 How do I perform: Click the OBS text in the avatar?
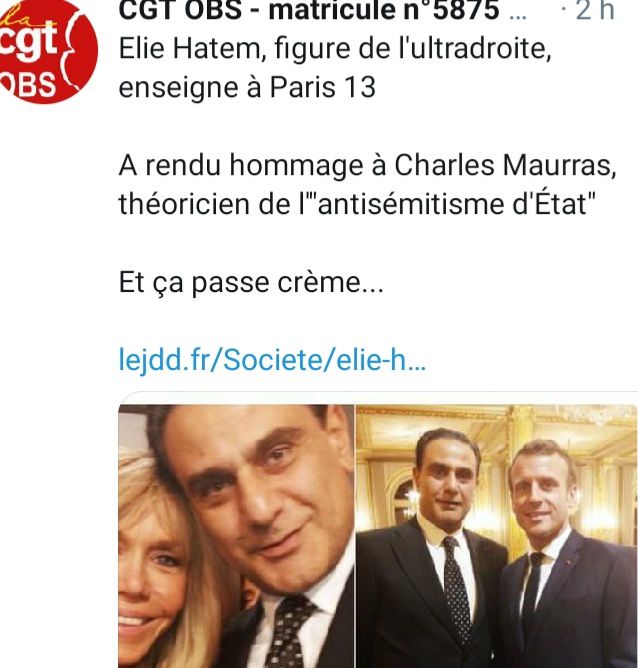(x=28, y=85)
